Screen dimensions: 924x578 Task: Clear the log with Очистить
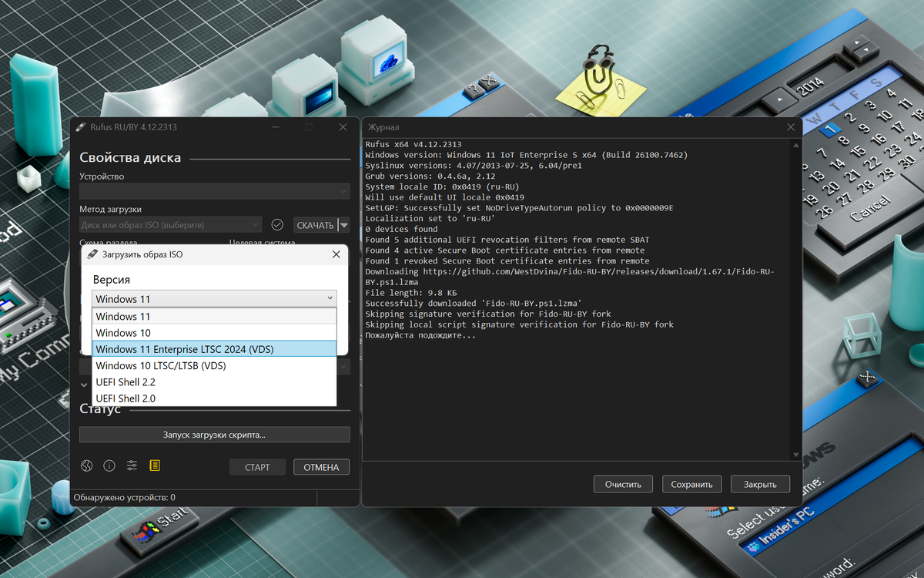click(x=623, y=484)
